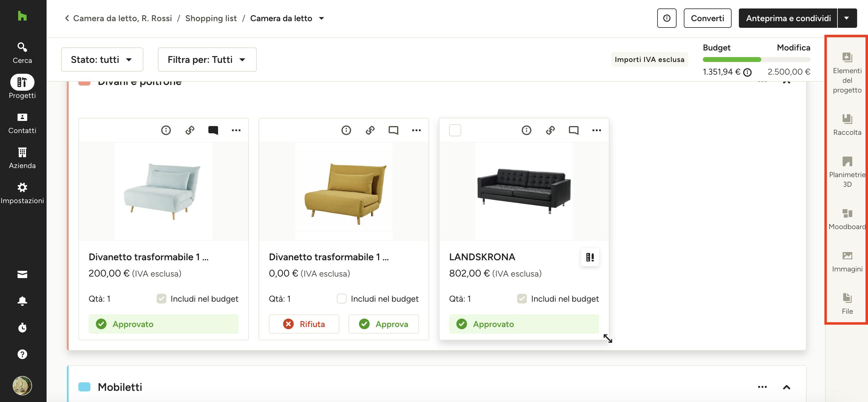868x402 pixels.
Task: Toggle Includi nel budget for LANDSKRONA
Action: click(522, 299)
